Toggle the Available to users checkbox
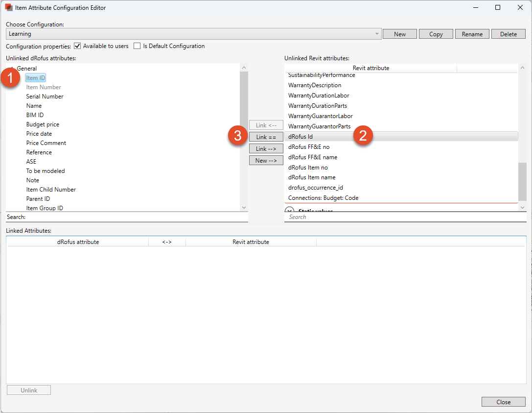The height and width of the screenshot is (413, 532). point(77,46)
